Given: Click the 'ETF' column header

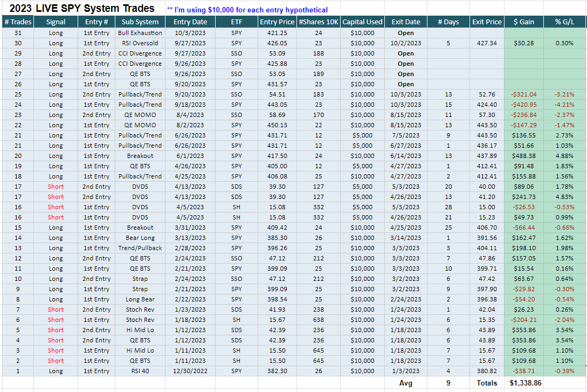Looking at the screenshot, I should pyautogui.click(x=237, y=22).
